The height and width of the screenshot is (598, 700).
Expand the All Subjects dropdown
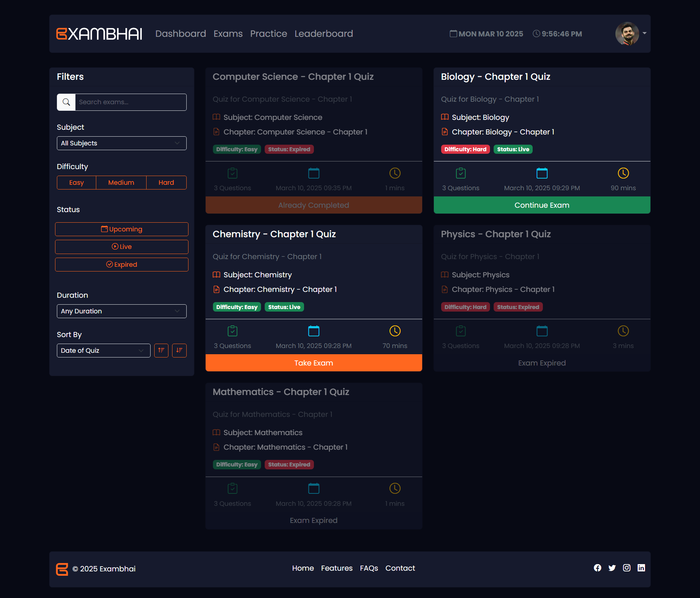[x=121, y=143]
